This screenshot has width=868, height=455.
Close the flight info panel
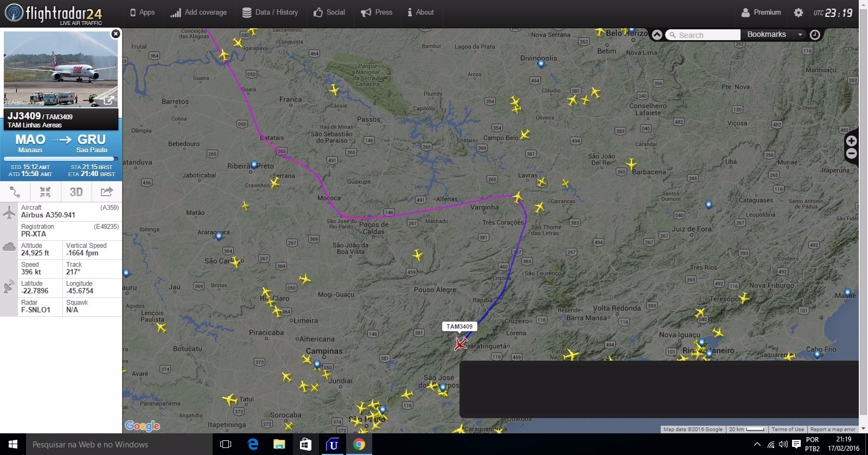116,34
